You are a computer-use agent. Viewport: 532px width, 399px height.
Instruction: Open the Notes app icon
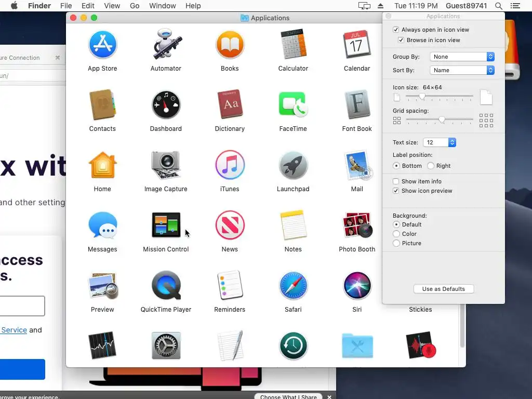tap(293, 225)
